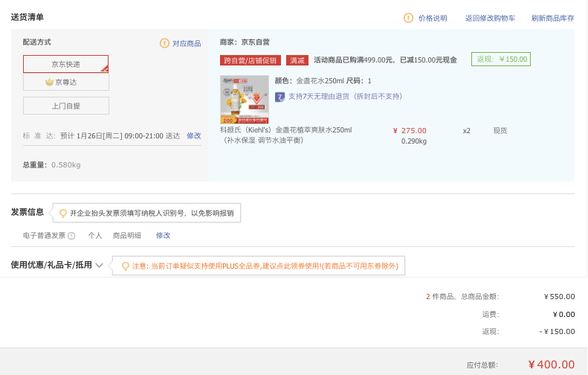
Task: Click the 价格说明 warning icon
Action: 408,18
